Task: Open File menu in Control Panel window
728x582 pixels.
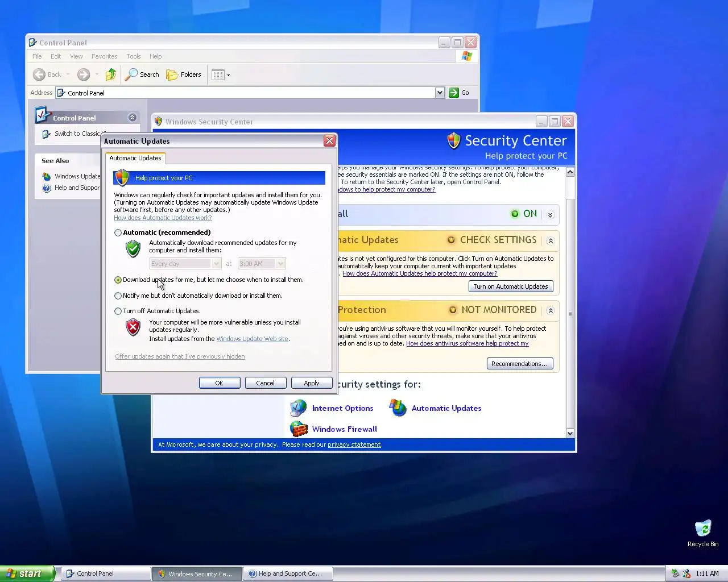Action: tap(37, 56)
